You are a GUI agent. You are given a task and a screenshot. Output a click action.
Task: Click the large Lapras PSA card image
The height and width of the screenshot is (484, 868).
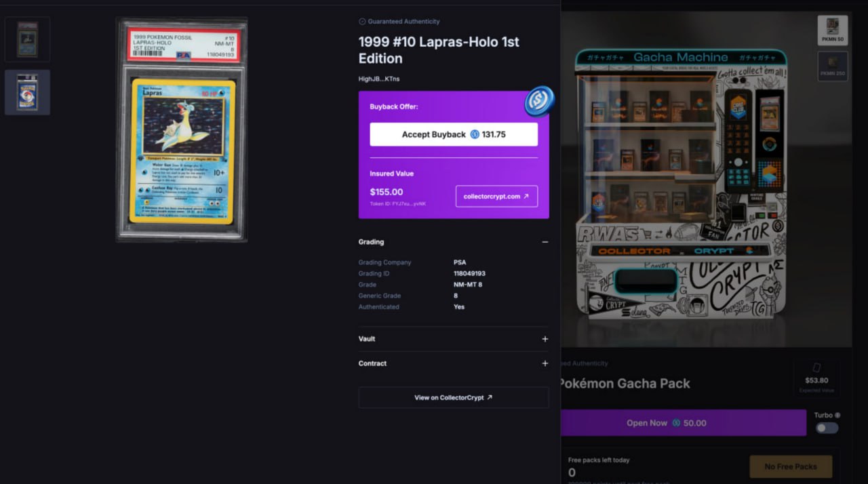coord(182,129)
